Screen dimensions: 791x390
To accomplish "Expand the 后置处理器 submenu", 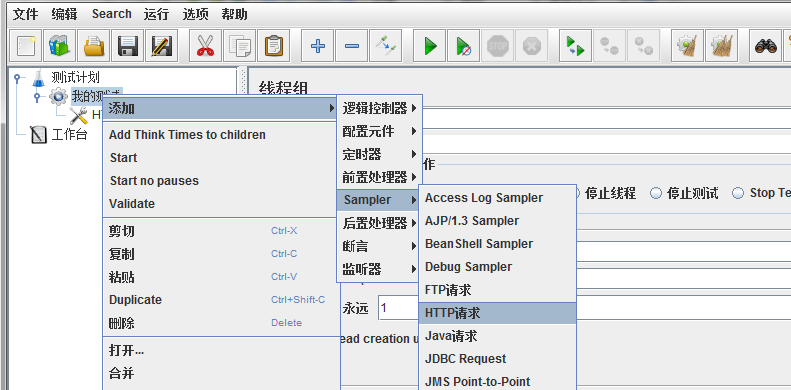I will point(379,223).
